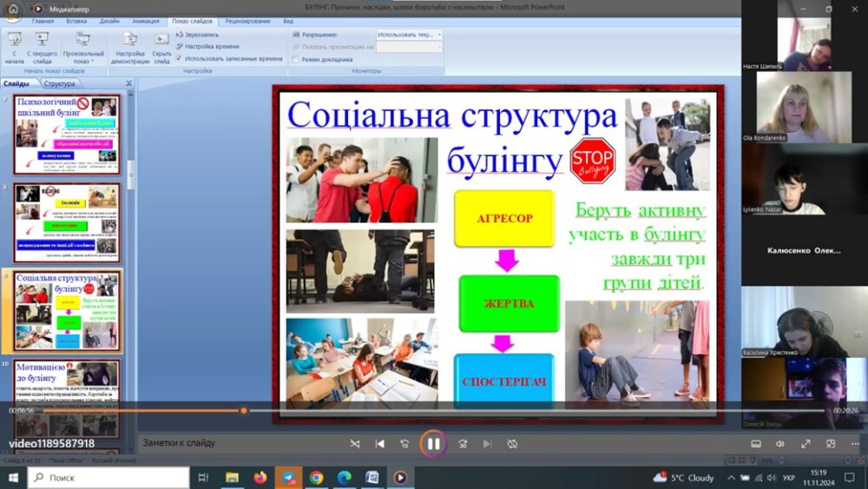Viewport: 868px width, 489px height.
Task: Open the system tray volume icon
Action: pos(772,478)
